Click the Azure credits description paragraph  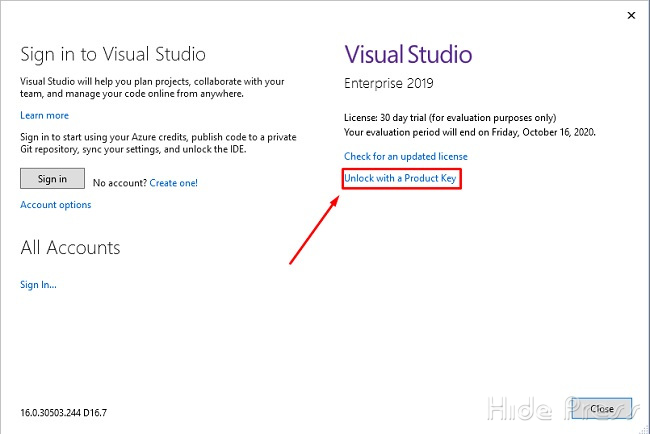pyautogui.click(x=156, y=143)
